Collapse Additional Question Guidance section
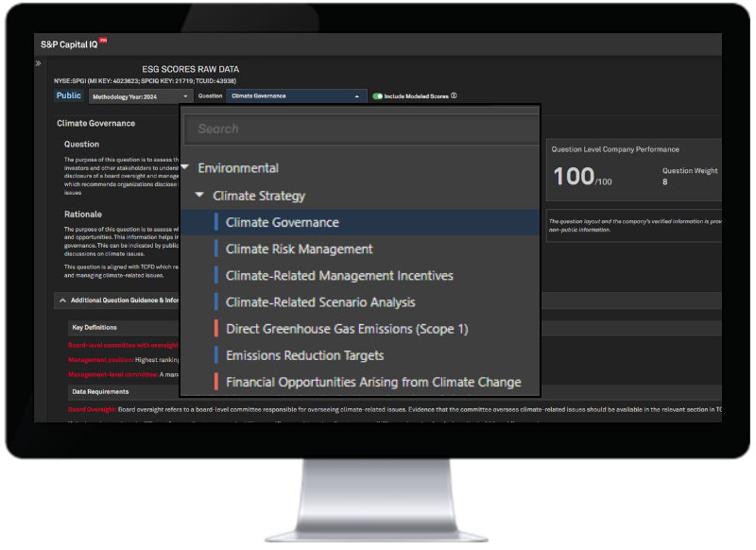 (x=62, y=301)
